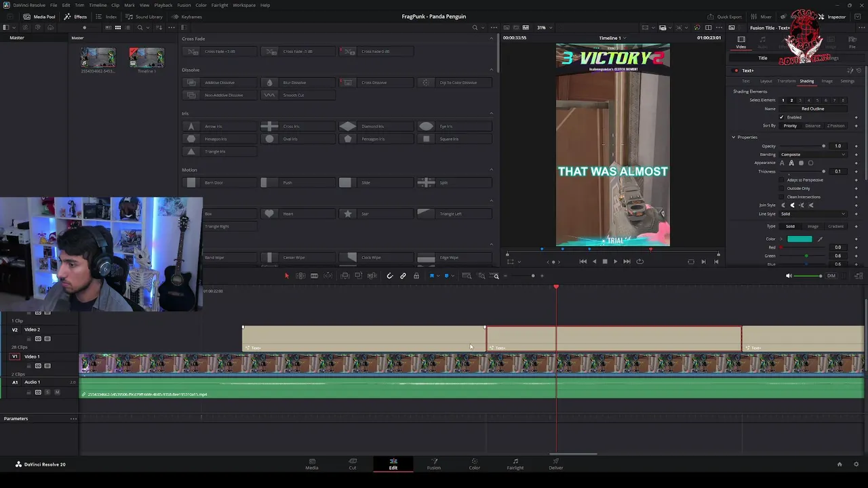This screenshot has height=488, width=868.
Task: Expand the Color disclosure arrow
Action: tap(781, 239)
